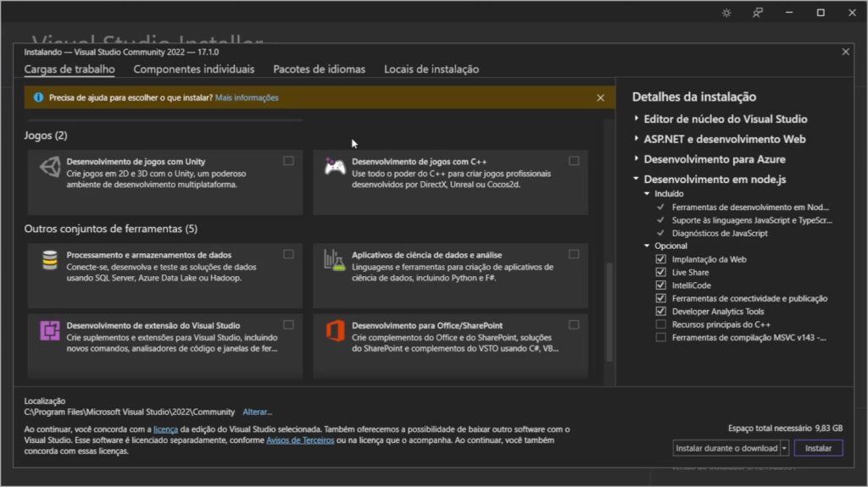Switch to Pacotes de idiomas tab
This screenshot has width=868, height=487.
[x=319, y=69]
